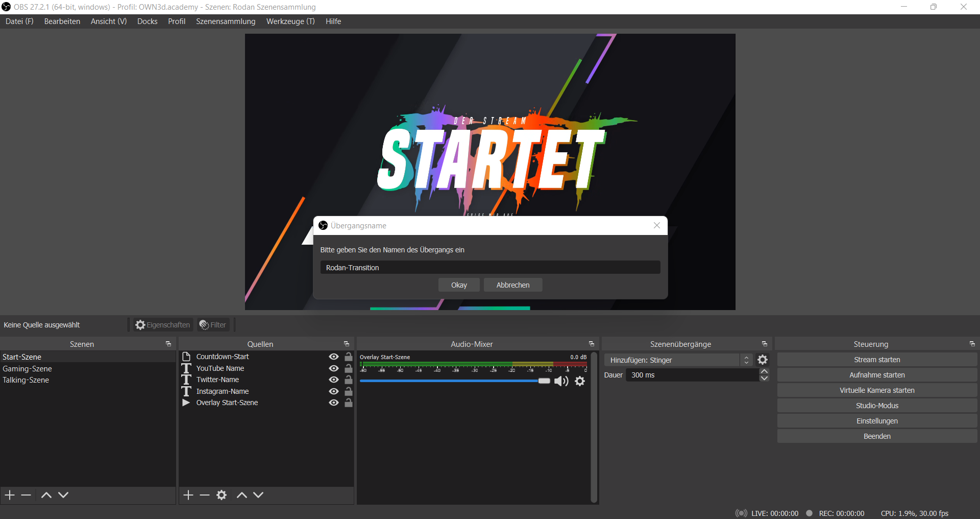Confirm transition name with Okay
The height and width of the screenshot is (519, 980).
click(x=459, y=285)
